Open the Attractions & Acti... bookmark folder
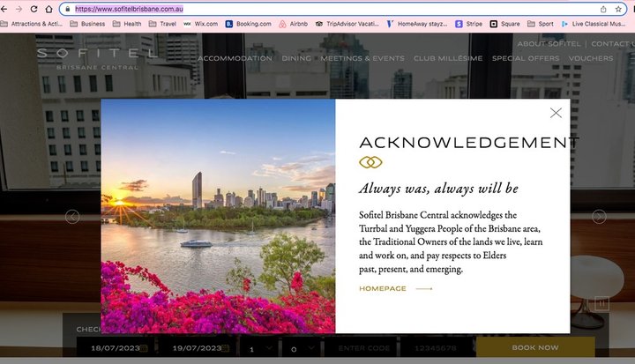The image size is (635, 364). coord(32,24)
